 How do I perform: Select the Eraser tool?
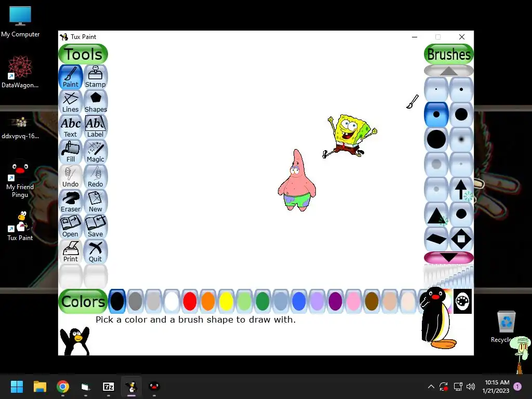point(71,202)
